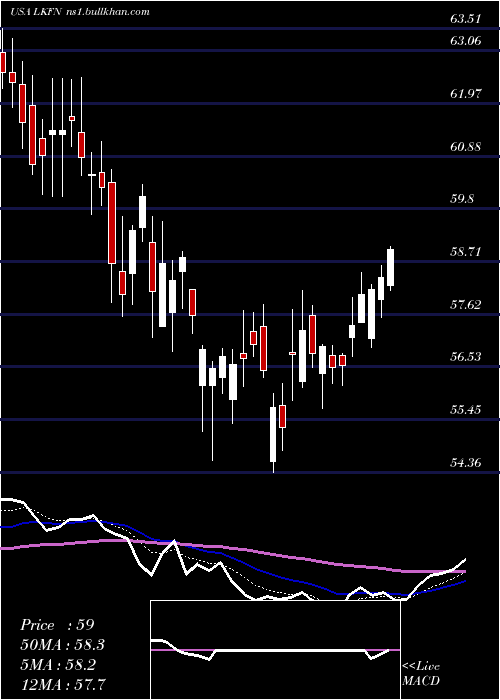Click the '12MA : 57.7' readout

tap(65, 683)
